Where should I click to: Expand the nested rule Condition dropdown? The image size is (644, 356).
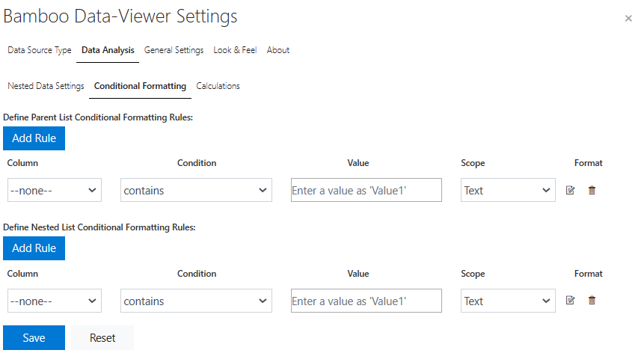(x=196, y=301)
